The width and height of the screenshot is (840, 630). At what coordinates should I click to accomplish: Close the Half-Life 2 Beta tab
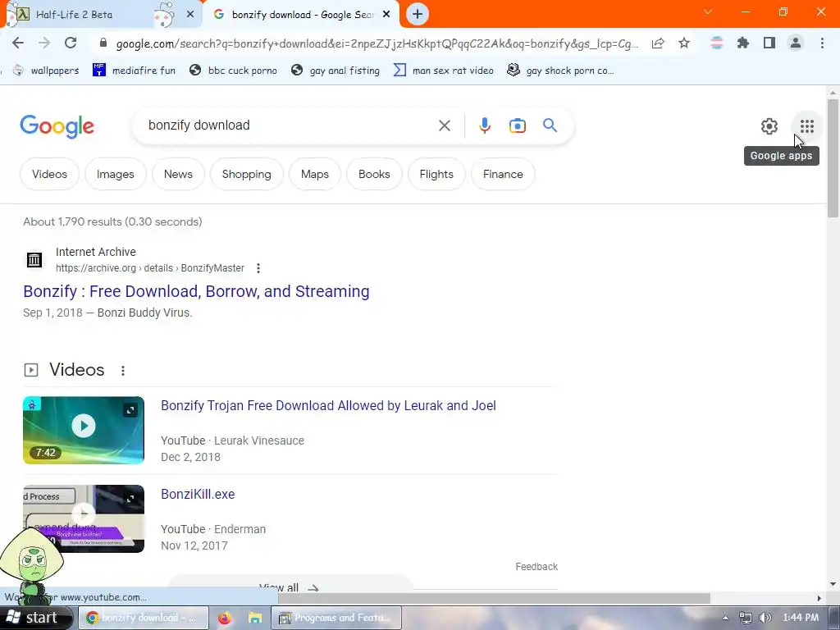190,15
